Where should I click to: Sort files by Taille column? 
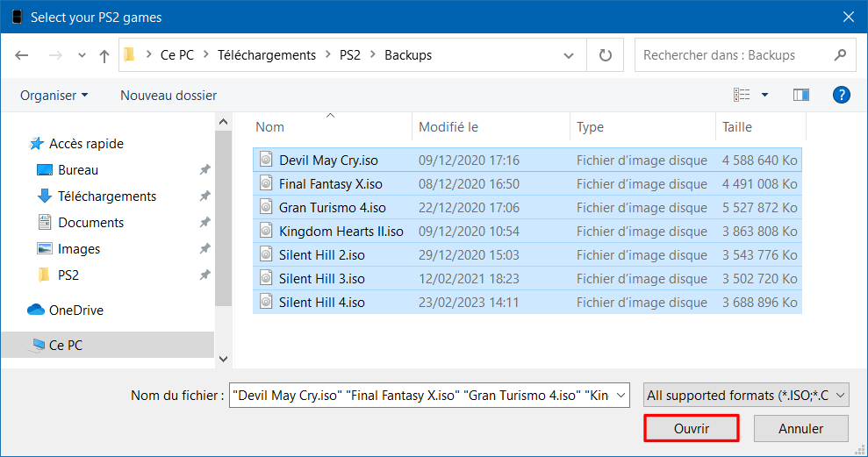[737, 127]
